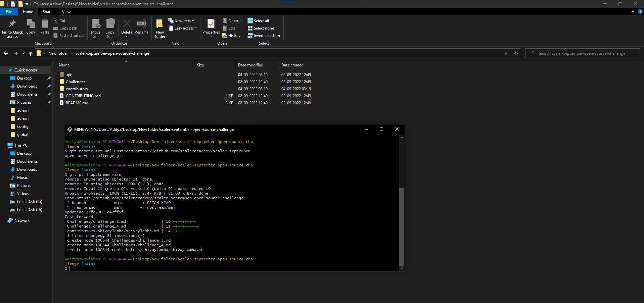
Task: Create a New folder
Action: pyautogui.click(x=160, y=28)
